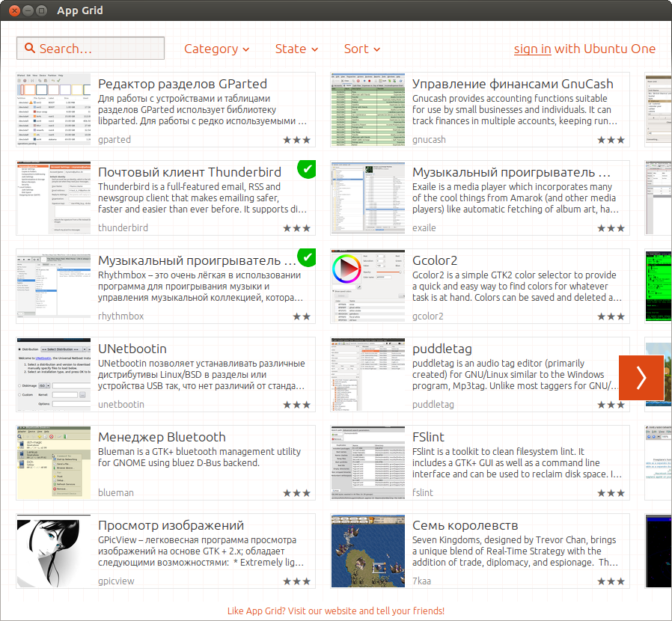Click the 'exaile' package name
The height and width of the screenshot is (621, 672).
[424, 228]
